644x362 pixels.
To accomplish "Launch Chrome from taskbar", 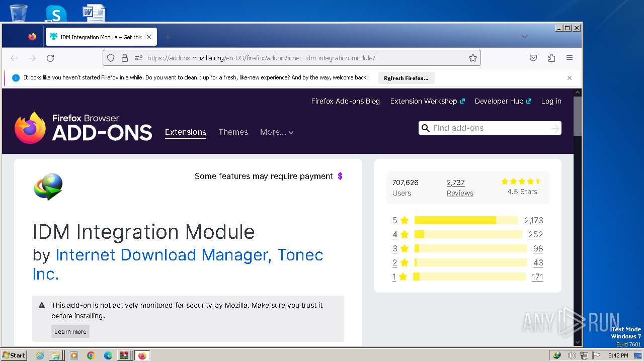I will [91, 355].
